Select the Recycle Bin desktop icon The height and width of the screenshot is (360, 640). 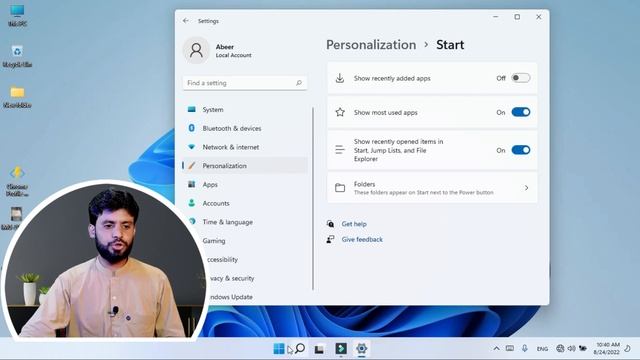coord(17,56)
